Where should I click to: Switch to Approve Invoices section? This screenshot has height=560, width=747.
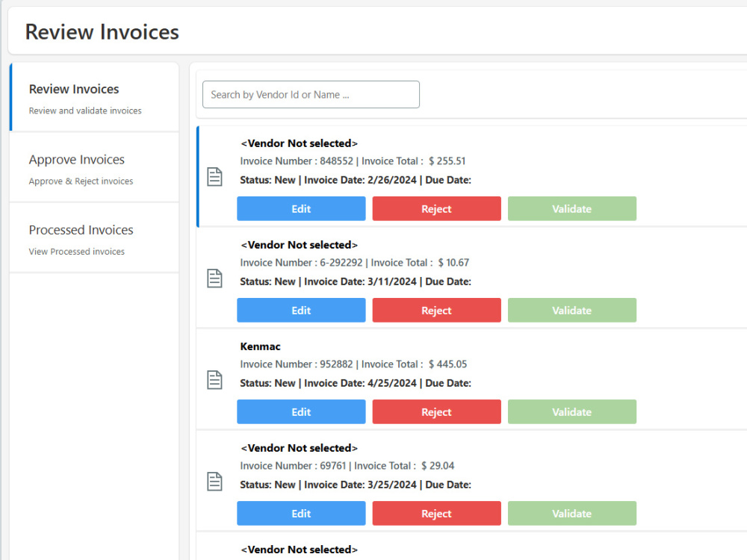coord(94,167)
